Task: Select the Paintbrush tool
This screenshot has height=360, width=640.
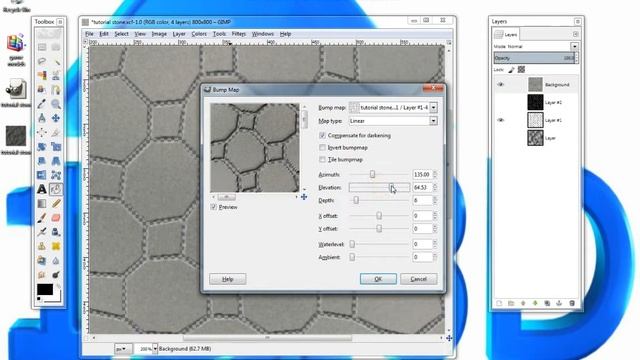Action: tap(42, 218)
